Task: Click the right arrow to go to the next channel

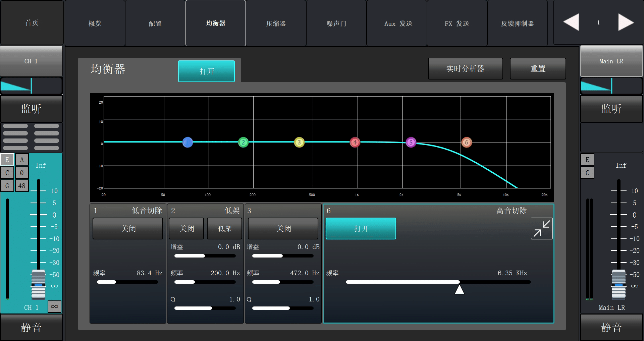Action: [626, 22]
